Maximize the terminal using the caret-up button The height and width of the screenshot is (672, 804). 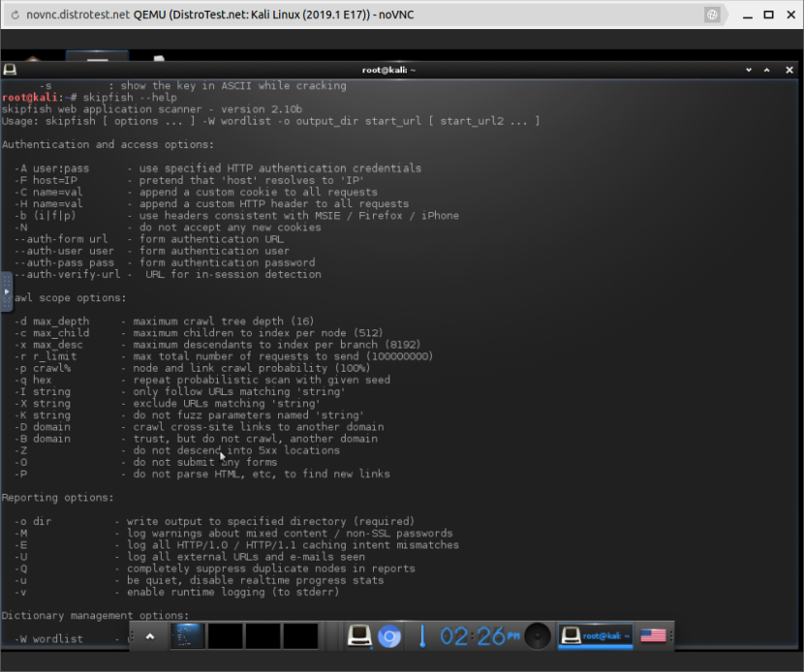pyautogui.click(x=766, y=70)
